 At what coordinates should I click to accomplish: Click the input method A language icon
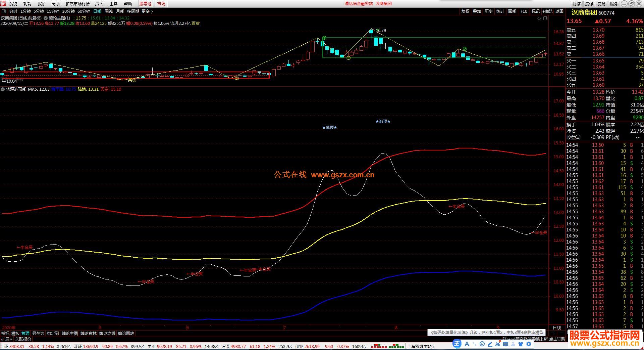pos(467,344)
